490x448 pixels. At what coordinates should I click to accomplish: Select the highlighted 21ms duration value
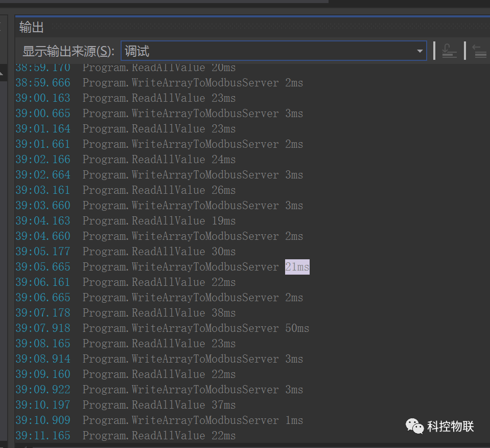(297, 266)
